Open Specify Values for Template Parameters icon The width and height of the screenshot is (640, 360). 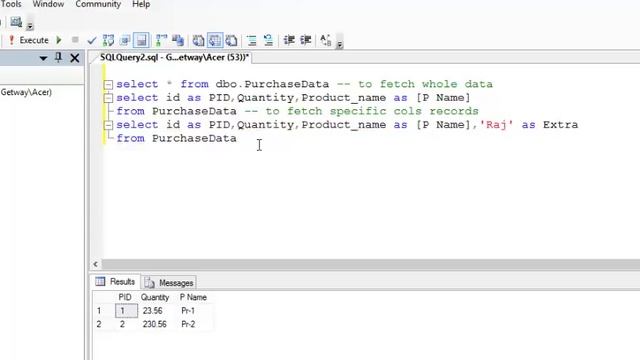tap(326, 40)
